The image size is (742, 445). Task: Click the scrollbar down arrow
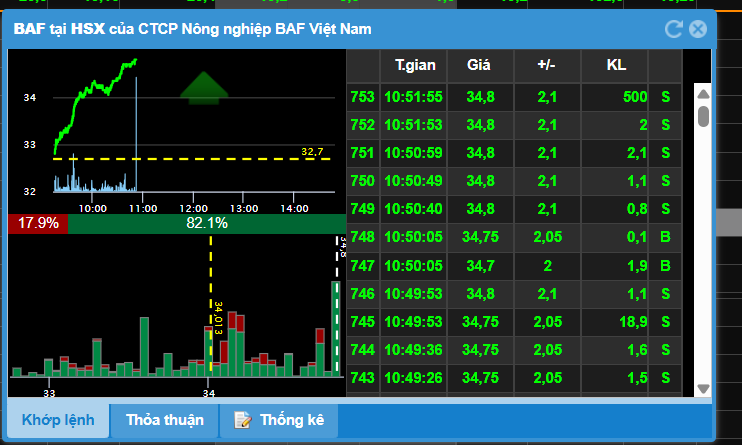(x=703, y=389)
